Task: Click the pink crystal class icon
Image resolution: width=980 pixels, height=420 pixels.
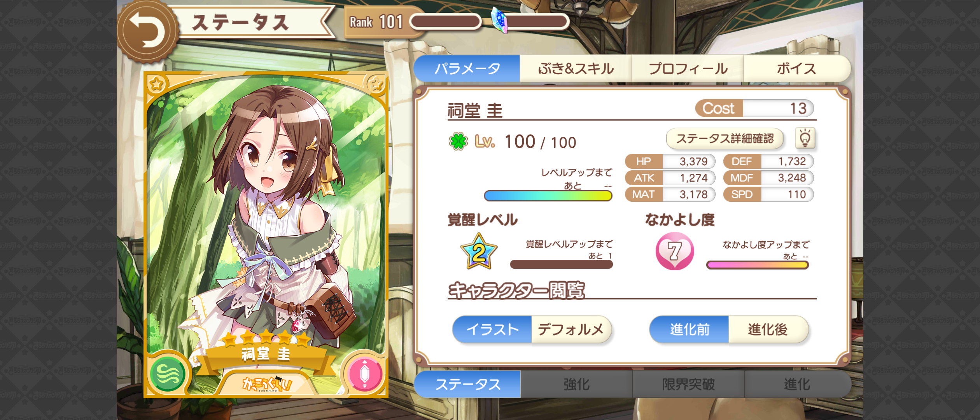Action: point(364,374)
